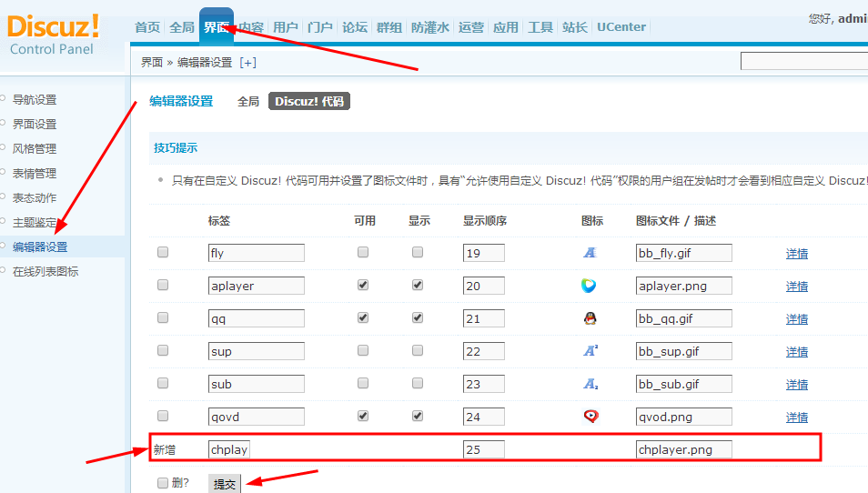This screenshot has height=493, width=868.
Task: Click the bb_qq.gif icon file field
Action: 683,318
